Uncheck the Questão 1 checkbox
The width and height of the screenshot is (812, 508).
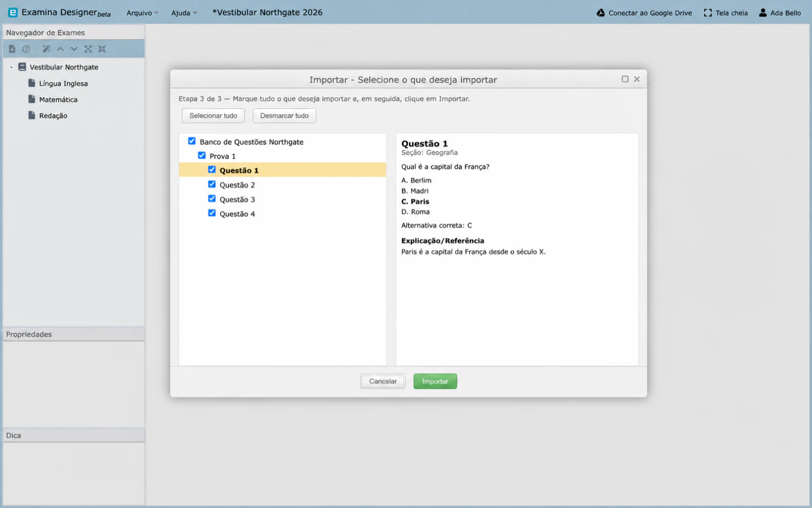(212, 170)
